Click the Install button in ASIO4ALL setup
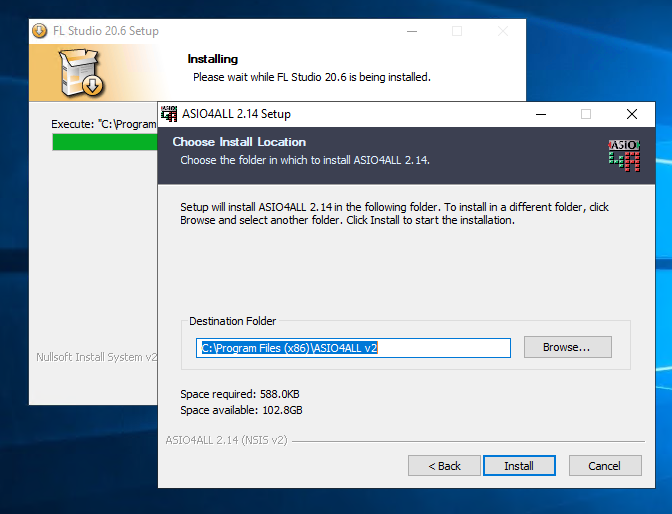Viewport: 672px width, 514px height. pos(519,466)
